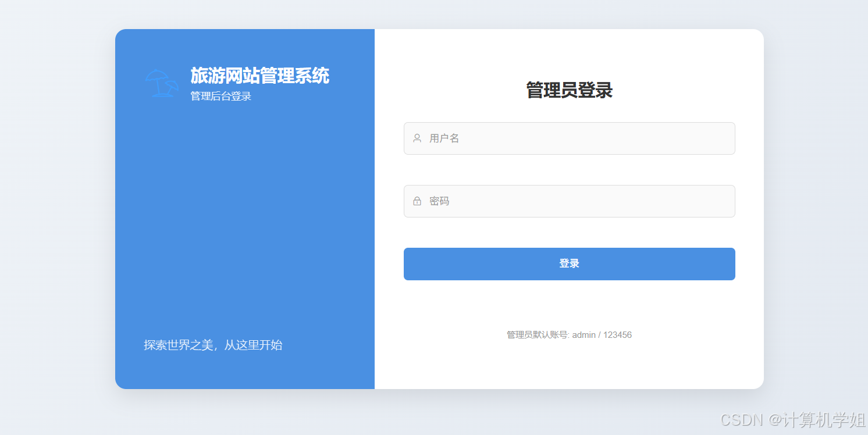
Task: Click the 旅游网站管理系统 title text
Action: 260,76
